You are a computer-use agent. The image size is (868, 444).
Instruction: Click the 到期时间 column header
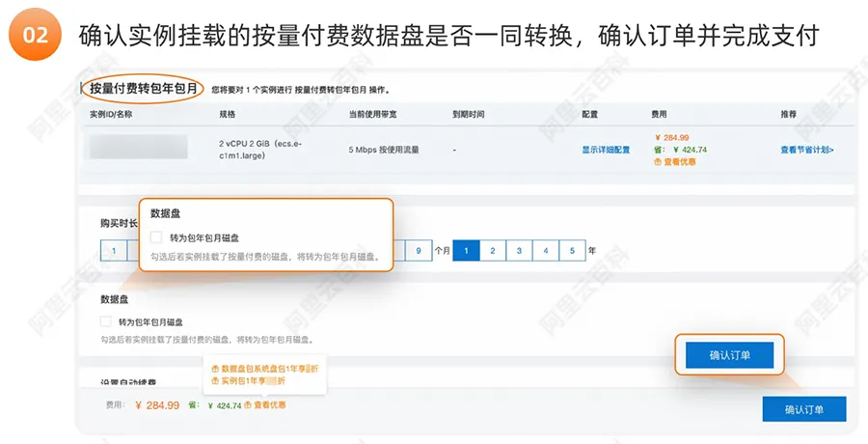pos(469,114)
